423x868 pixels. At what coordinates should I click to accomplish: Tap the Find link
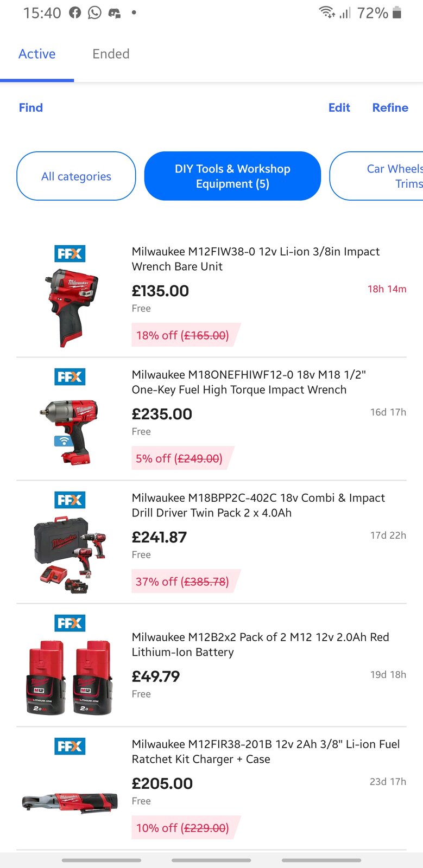[x=30, y=107]
